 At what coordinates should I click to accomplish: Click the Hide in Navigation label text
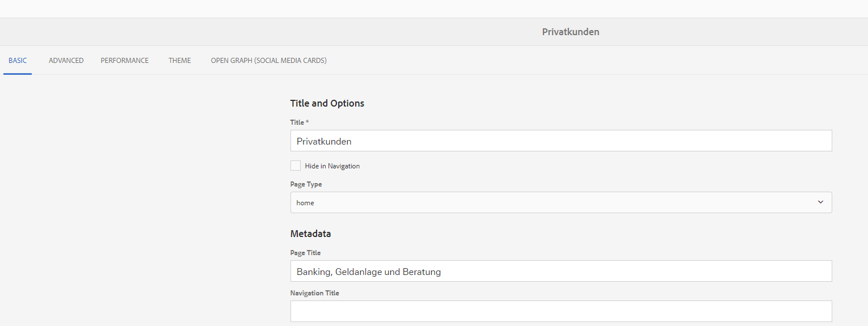pos(332,166)
